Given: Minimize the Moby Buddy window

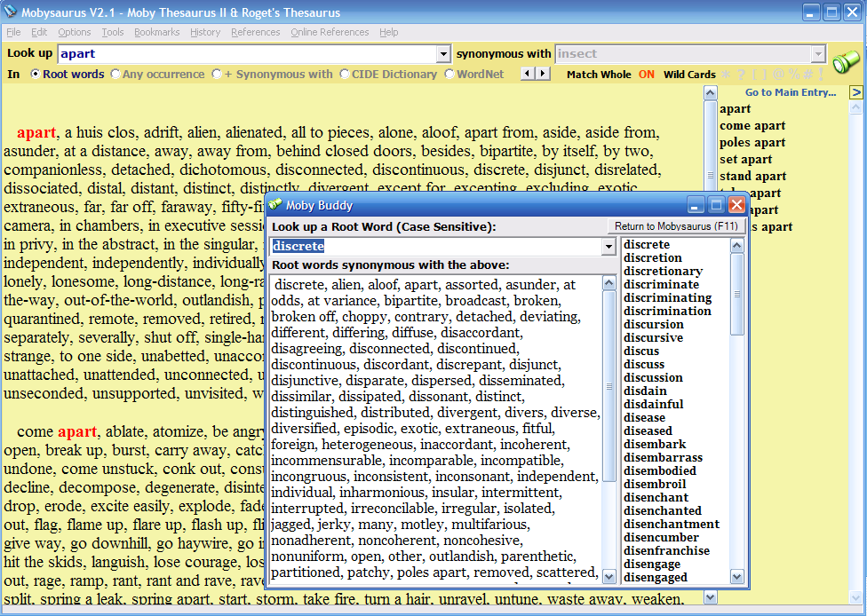Looking at the screenshot, I should 696,206.
